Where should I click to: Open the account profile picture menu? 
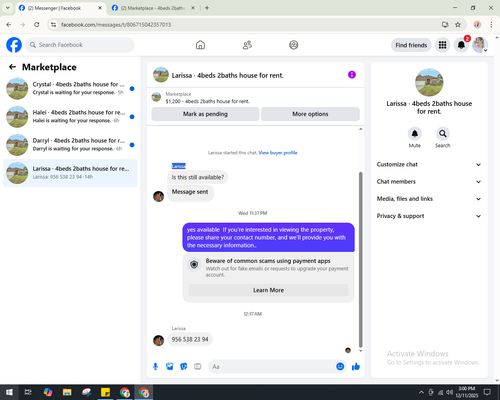[x=480, y=45]
